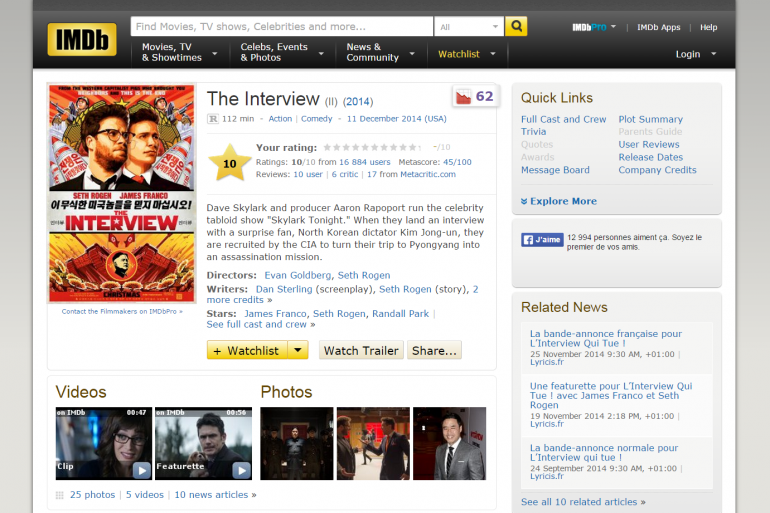Open the photo of two men talking
The height and width of the screenshot is (513, 770).
point(373,443)
